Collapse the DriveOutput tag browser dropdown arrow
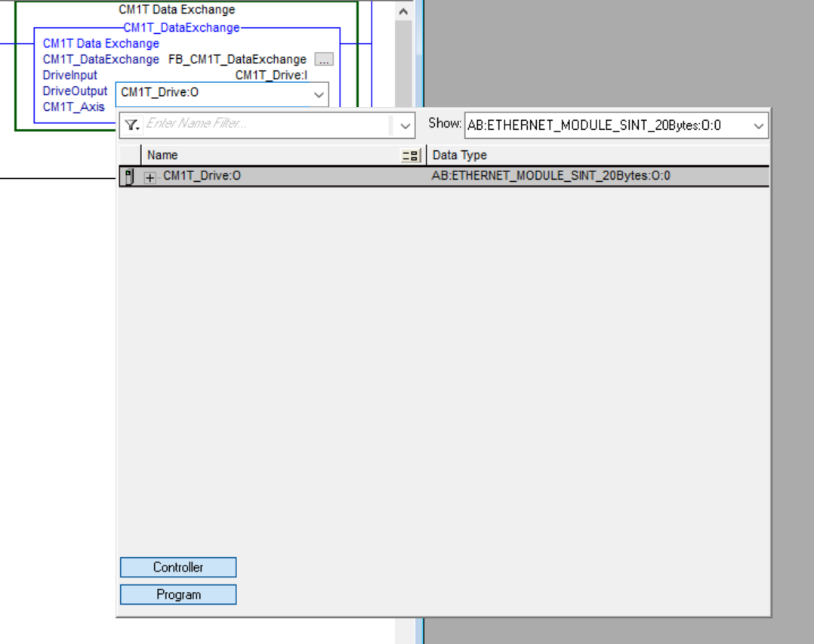The height and width of the screenshot is (644, 814). (x=319, y=94)
